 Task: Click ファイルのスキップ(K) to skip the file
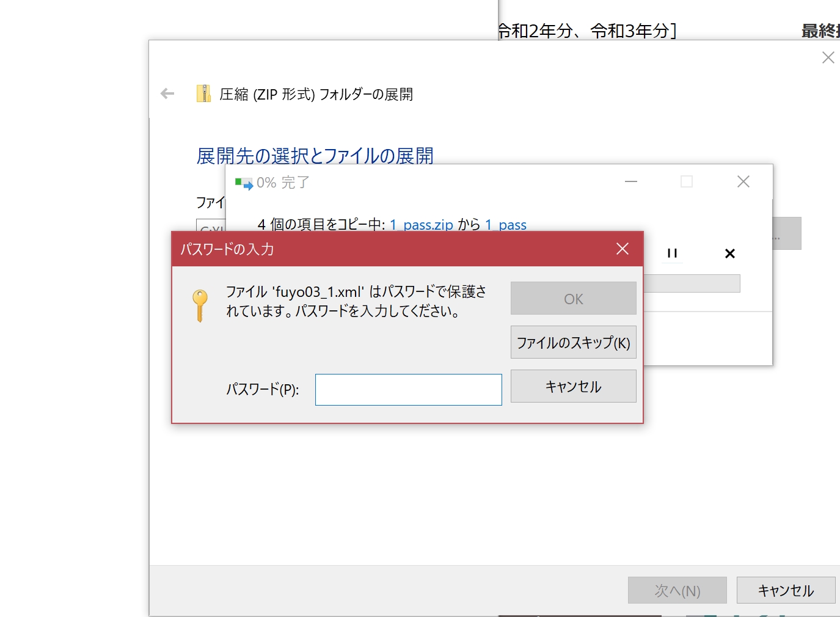point(573,343)
